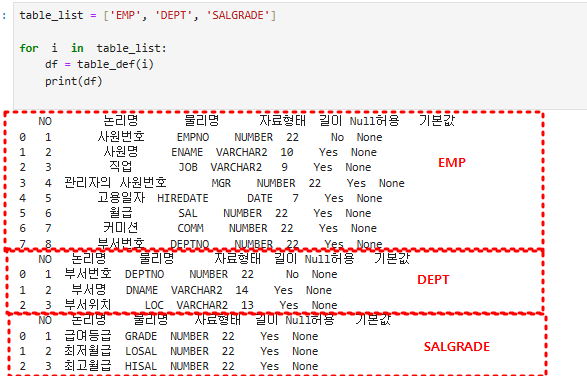
Task: Click the 'for' keyword in the loop
Action: (x=29, y=48)
